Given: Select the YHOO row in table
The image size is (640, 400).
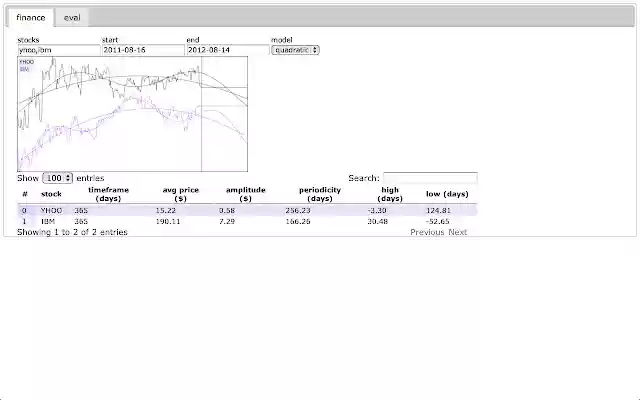Looking at the screenshot, I should tap(51, 210).
